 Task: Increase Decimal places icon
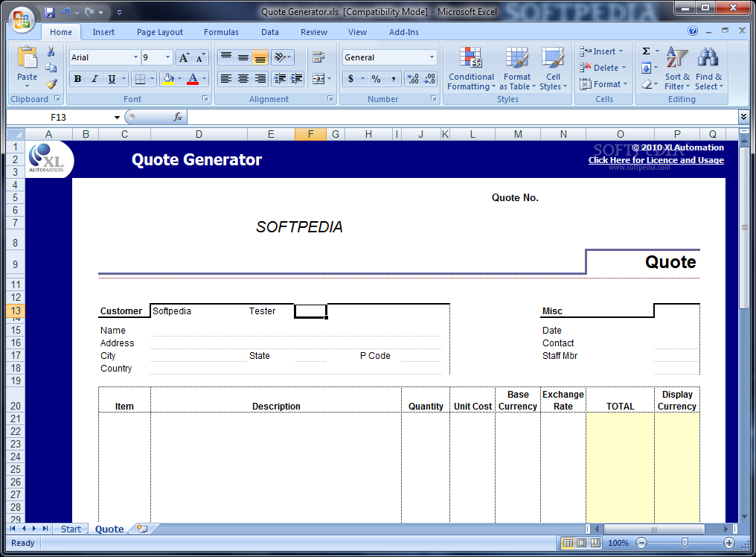tap(413, 79)
